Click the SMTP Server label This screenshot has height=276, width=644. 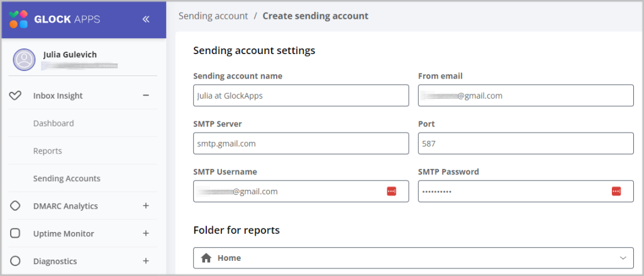click(x=218, y=124)
